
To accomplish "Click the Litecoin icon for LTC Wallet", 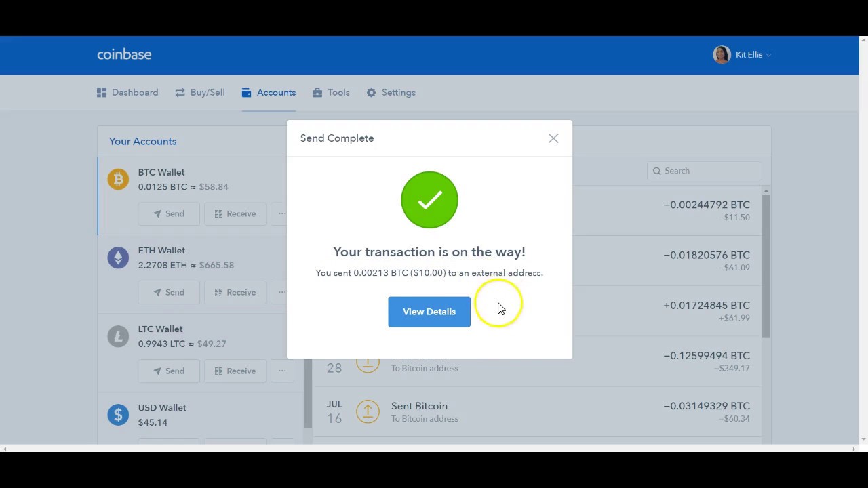I will click(118, 336).
